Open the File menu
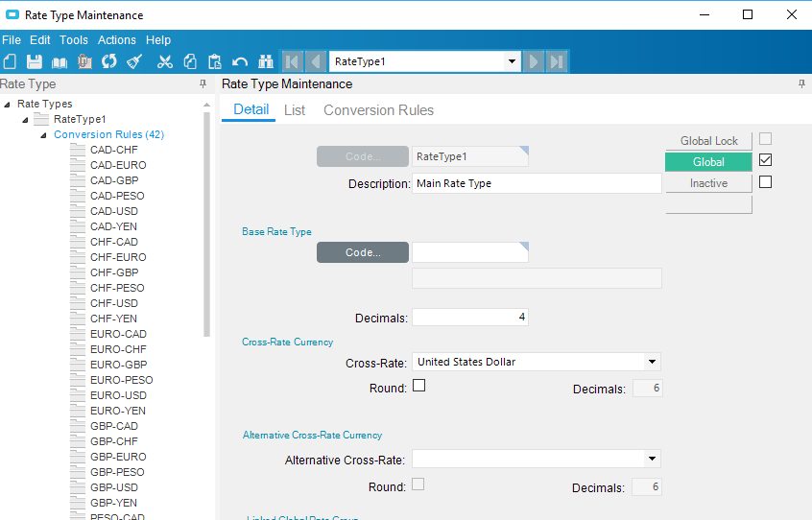 [12, 40]
